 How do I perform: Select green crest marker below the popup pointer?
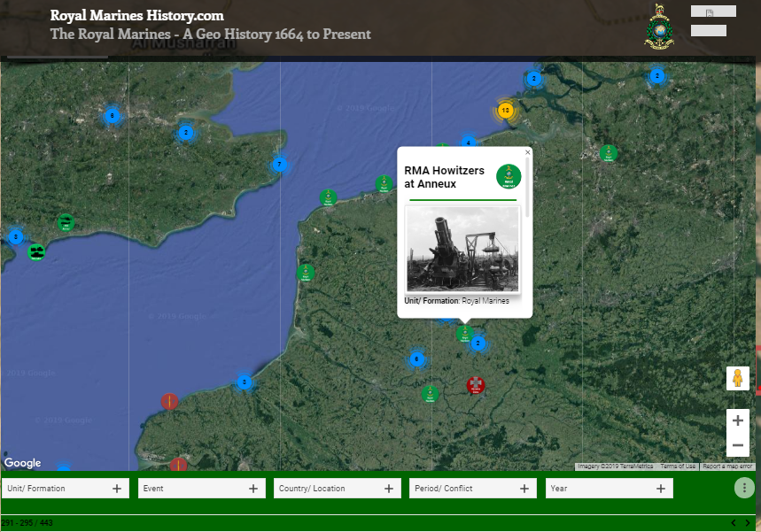[x=464, y=334]
